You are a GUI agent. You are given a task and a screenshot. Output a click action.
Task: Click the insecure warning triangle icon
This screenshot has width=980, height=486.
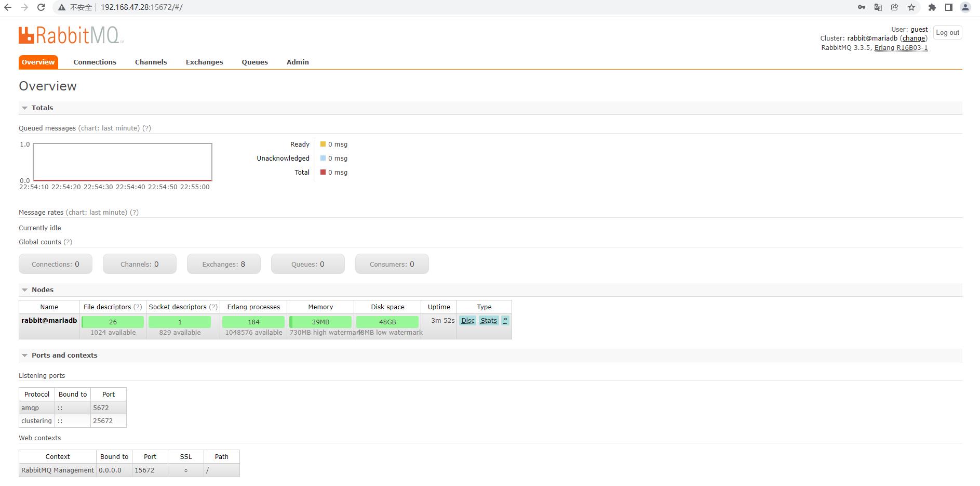62,7
